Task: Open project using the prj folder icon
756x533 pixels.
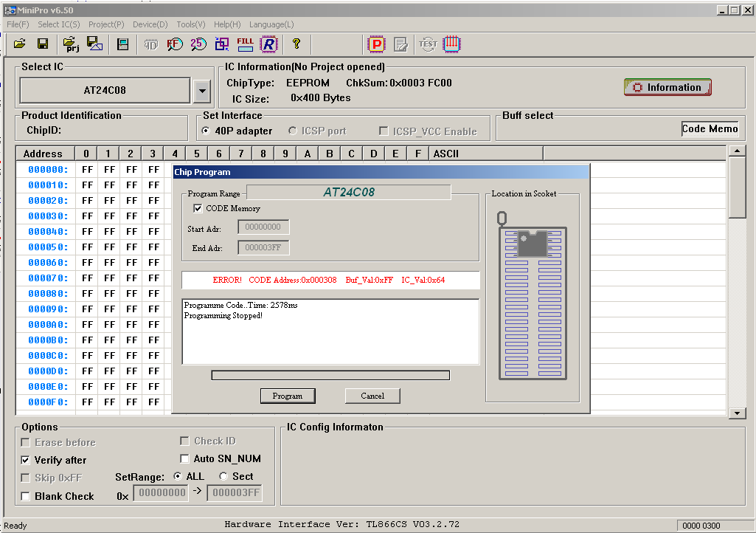Action: 71,44
